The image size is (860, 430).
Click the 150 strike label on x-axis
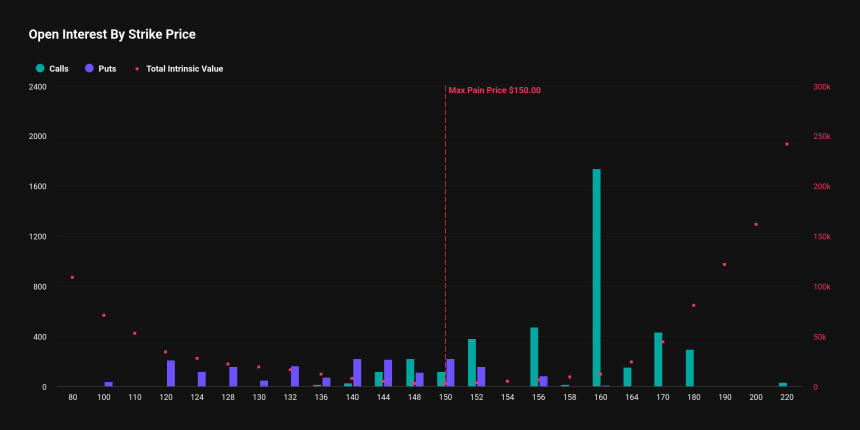point(445,397)
